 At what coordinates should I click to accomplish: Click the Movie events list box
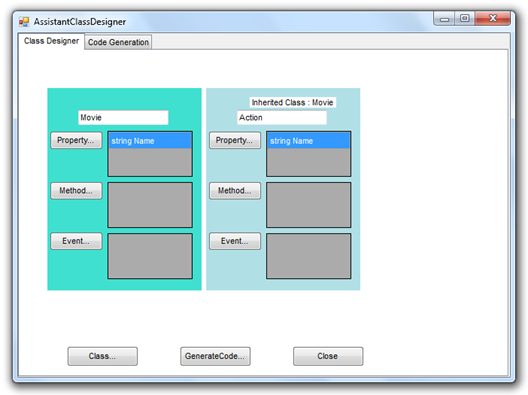(x=150, y=256)
